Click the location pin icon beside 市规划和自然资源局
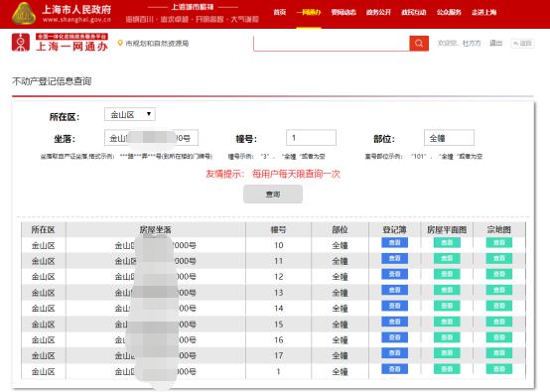The height and width of the screenshot is (392, 550). pyautogui.click(x=120, y=43)
